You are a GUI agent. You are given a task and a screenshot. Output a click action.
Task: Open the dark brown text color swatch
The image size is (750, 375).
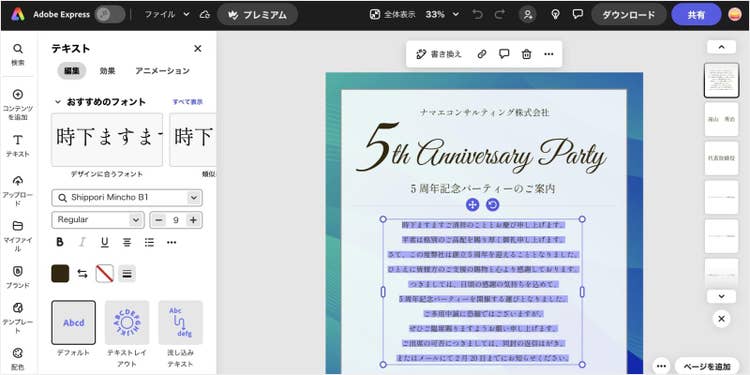[60, 274]
